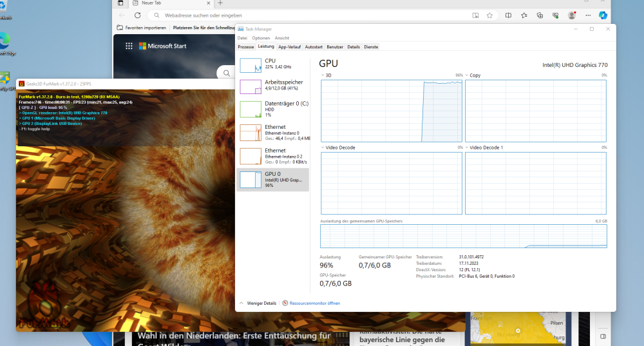Switch to App-Verlauf tab
The image size is (644, 346).
(290, 47)
